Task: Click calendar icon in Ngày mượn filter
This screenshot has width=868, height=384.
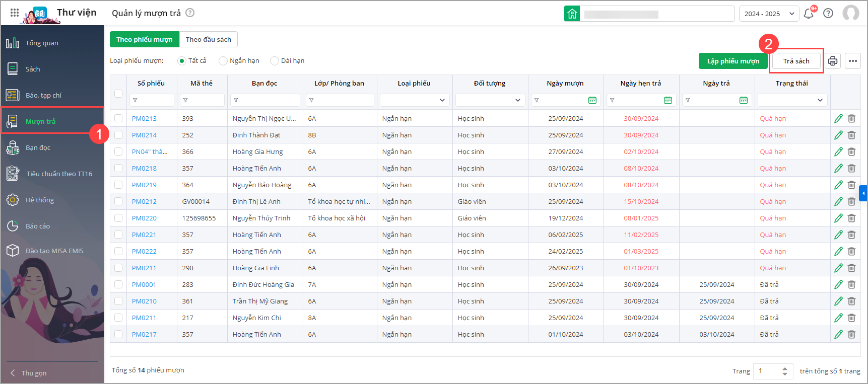Action: point(592,101)
